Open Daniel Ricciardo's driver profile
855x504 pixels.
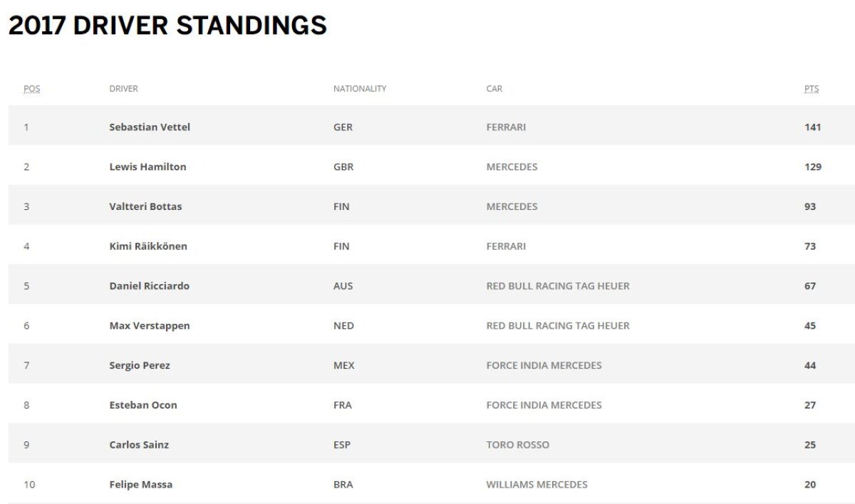point(149,286)
